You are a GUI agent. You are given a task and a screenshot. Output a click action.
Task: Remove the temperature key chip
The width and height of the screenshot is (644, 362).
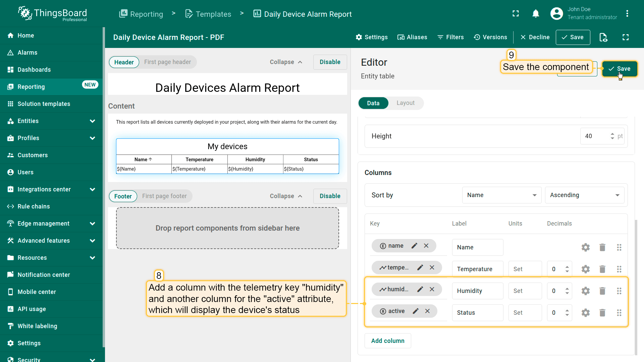tap(432, 267)
